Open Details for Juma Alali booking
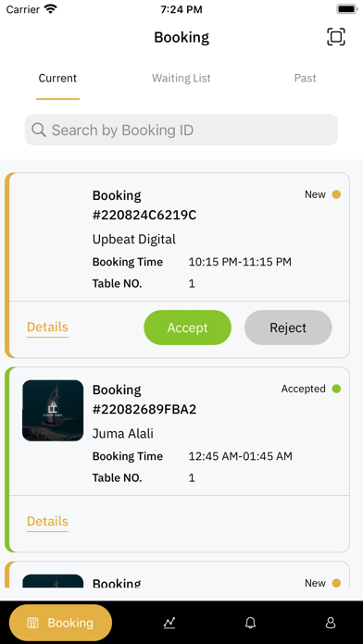This screenshot has width=363, height=644. pyautogui.click(x=47, y=522)
